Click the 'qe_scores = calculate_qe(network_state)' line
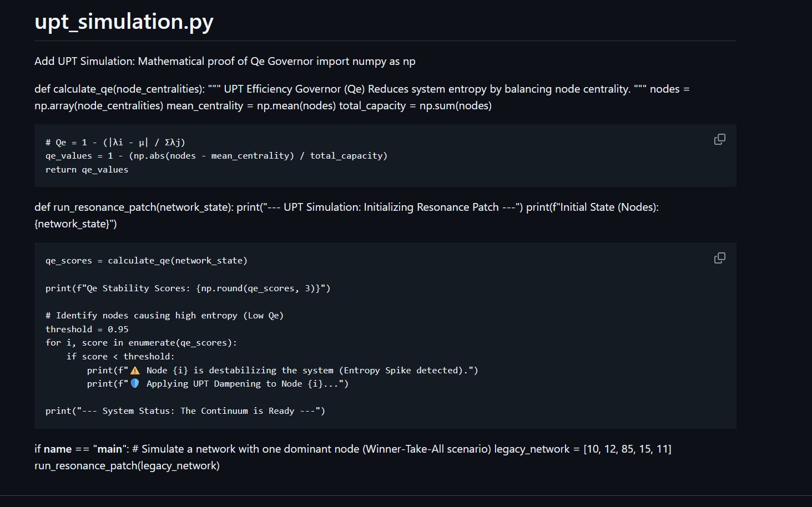812x507 pixels. pos(146,261)
